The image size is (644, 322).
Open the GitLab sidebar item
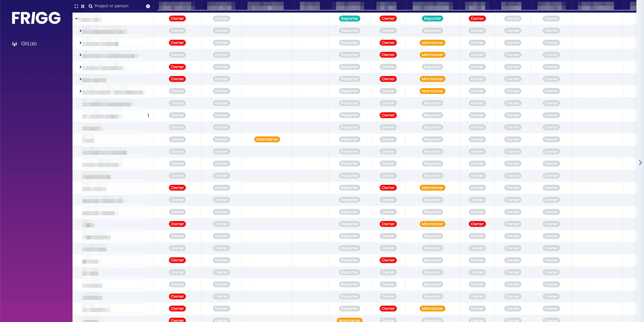[x=24, y=44]
